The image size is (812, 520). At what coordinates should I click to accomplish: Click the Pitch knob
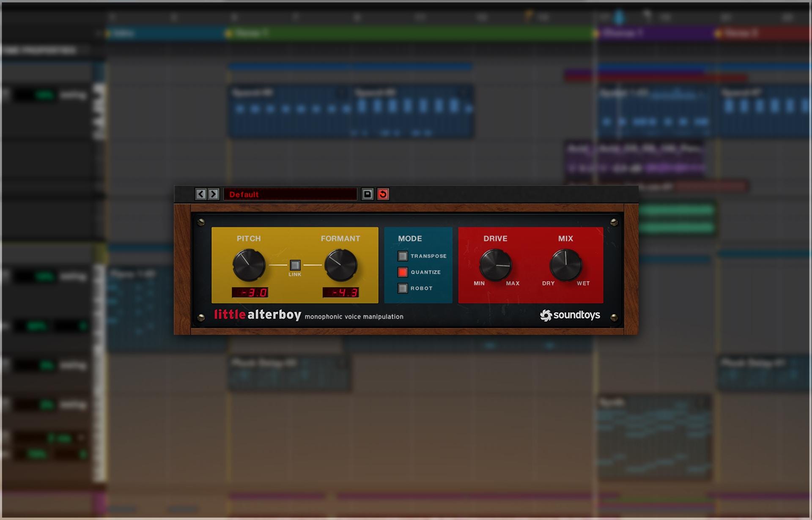[x=249, y=265]
